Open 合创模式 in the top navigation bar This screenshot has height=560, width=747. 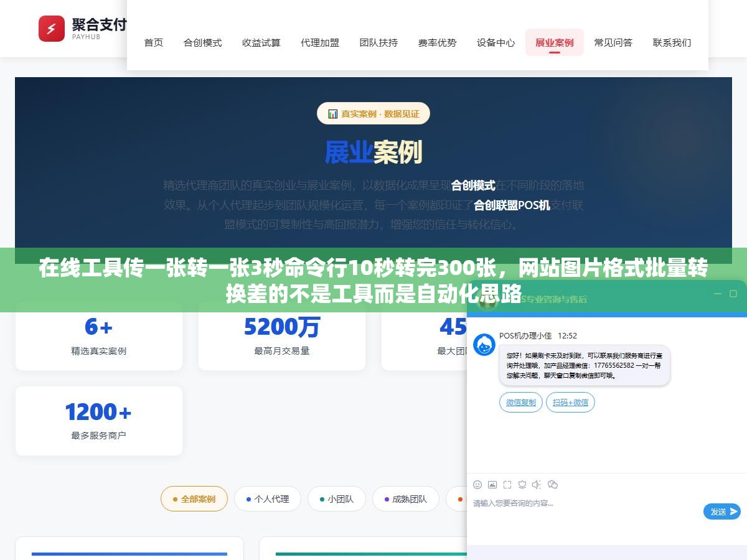tap(203, 42)
